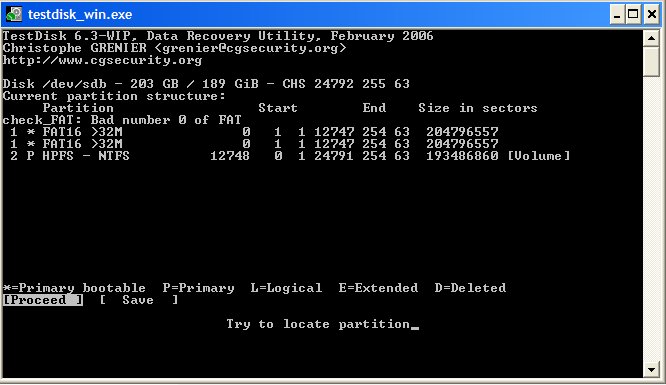Click the 'Start' column header
The height and width of the screenshot is (385, 666).
coord(278,108)
